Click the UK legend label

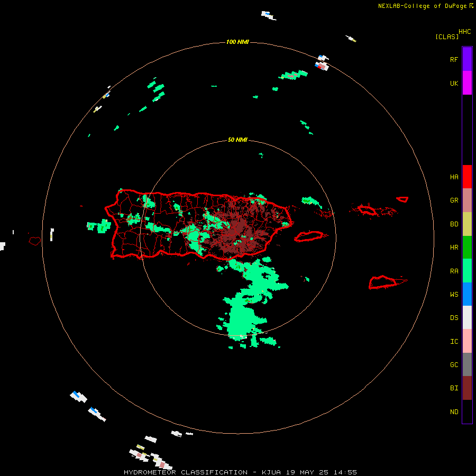[x=454, y=83]
